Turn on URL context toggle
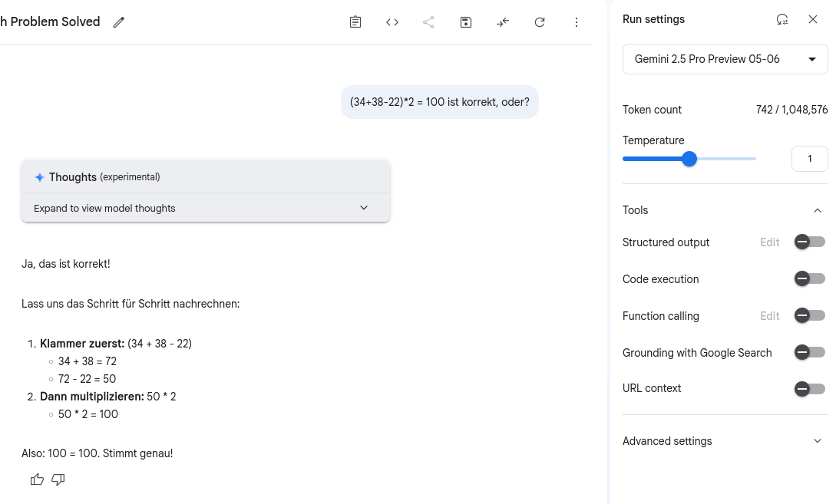This screenshot has width=836, height=504. click(809, 388)
